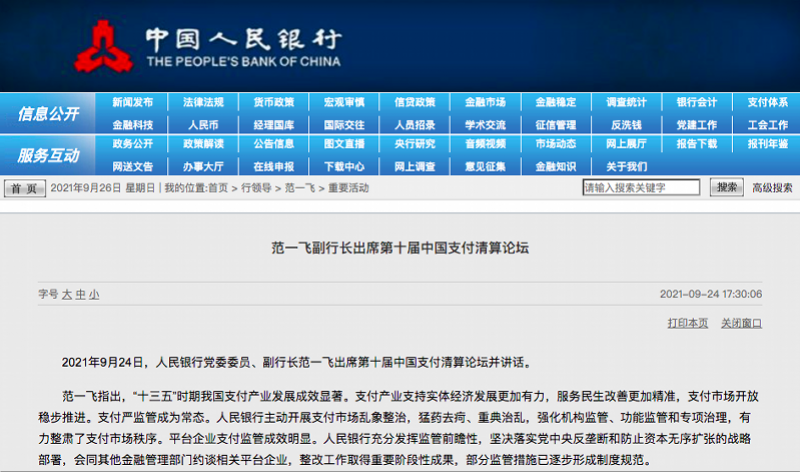The image size is (800, 472).
Task: Click the article title 范一飞副行长出席第十届中国支付清算论坛
Action: tap(400, 249)
